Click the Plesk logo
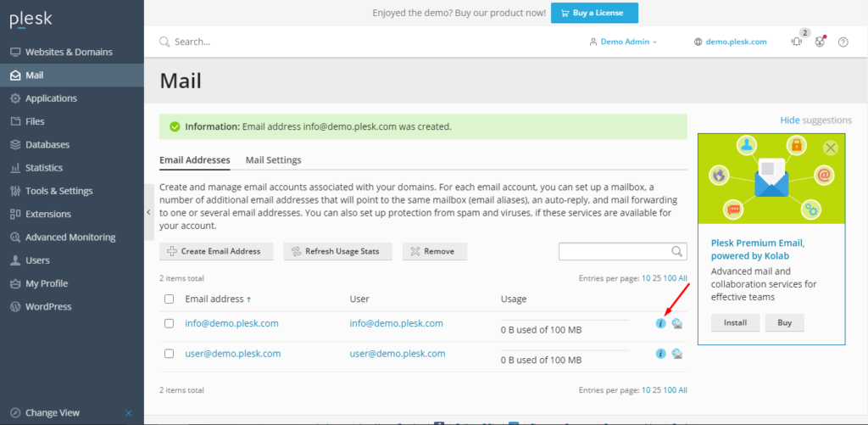 coord(31,20)
